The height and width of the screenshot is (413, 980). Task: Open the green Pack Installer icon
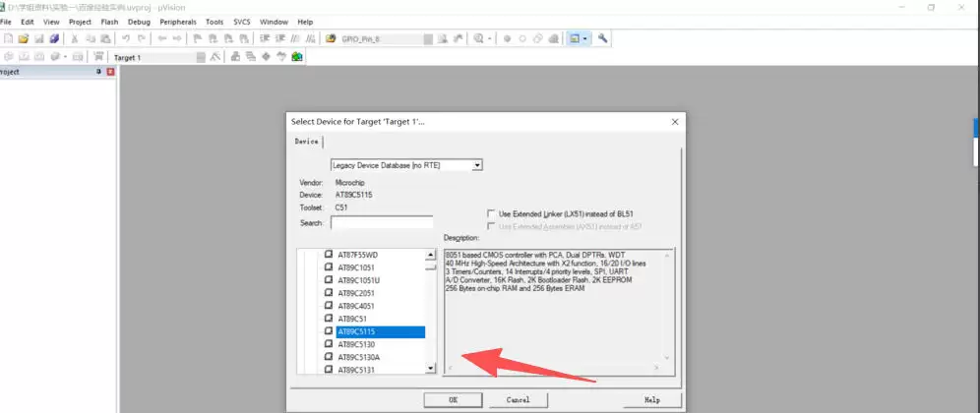297,57
